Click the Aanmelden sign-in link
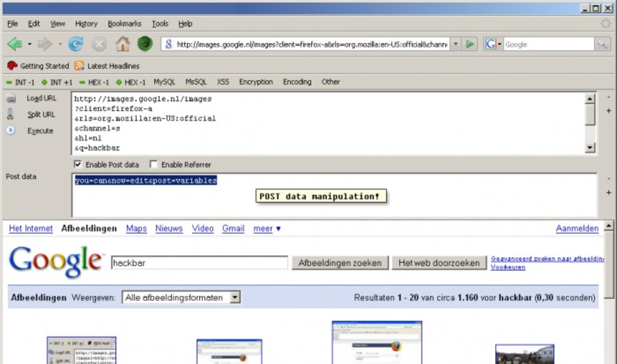The image size is (617, 364). [577, 228]
